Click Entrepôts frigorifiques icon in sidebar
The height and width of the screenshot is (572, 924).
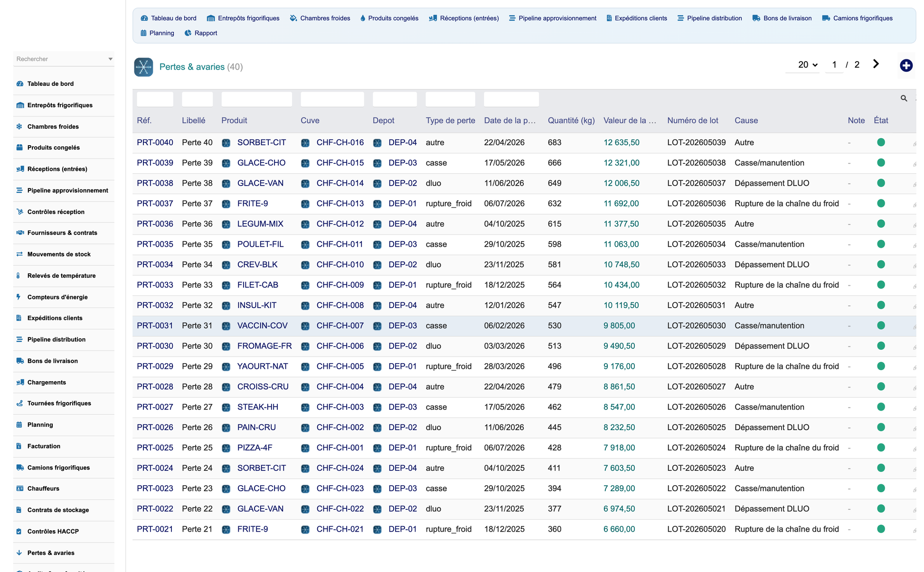20,105
